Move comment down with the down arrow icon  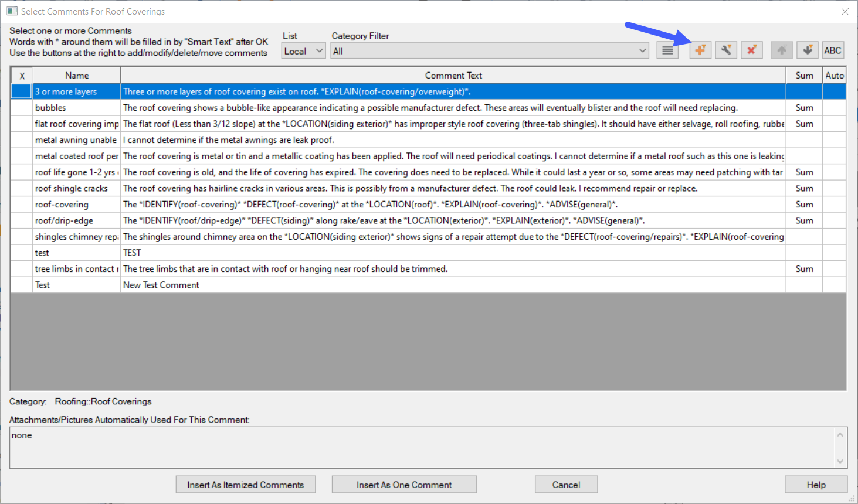tap(807, 50)
